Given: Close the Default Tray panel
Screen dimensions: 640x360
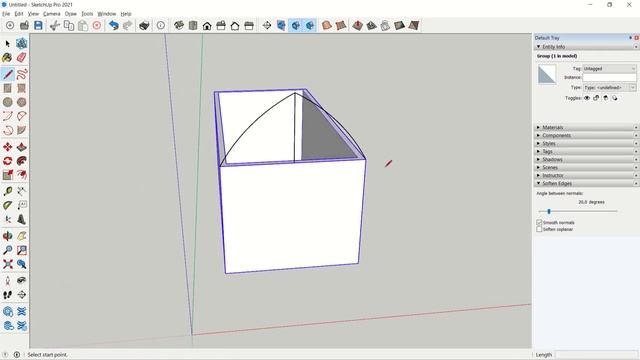Looking at the screenshot, I should coord(636,38).
